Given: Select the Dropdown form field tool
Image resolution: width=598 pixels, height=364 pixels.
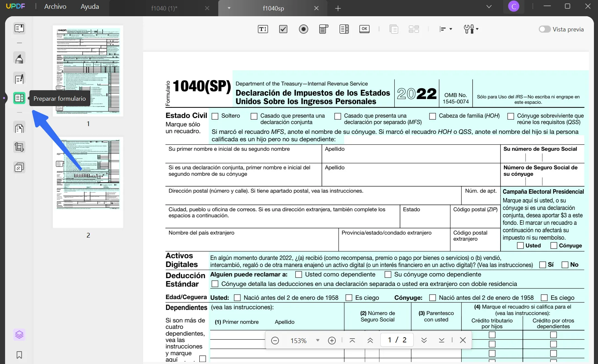Looking at the screenshot, I should [324, 29].
